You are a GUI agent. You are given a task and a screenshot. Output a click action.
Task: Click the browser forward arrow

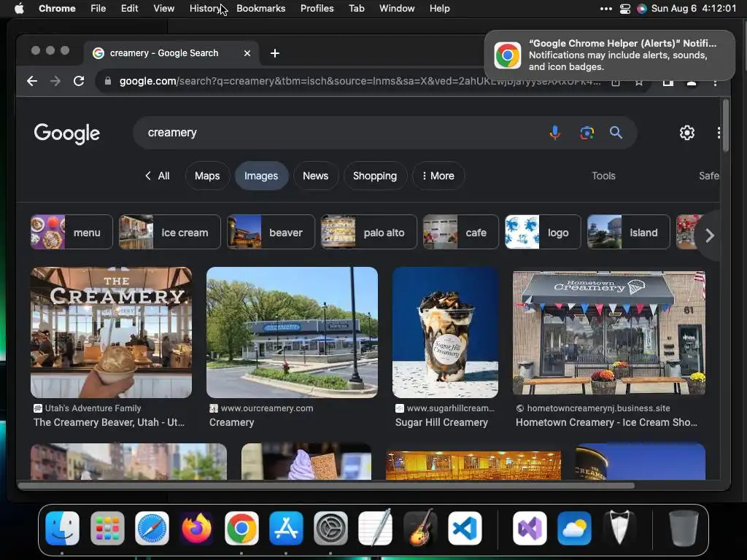pos(55,81)
